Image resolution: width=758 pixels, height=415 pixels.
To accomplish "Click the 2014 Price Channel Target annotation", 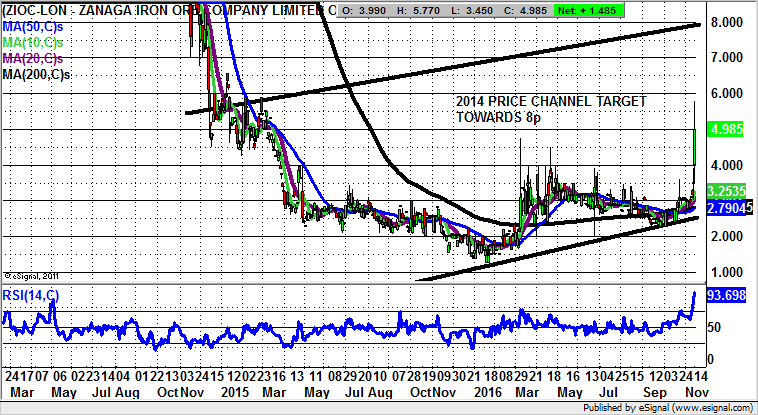I will click(550, 109).
